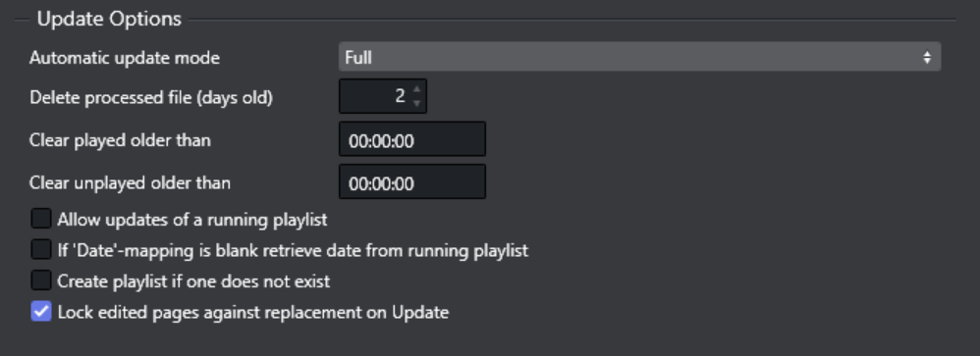
Task: Select the Clear unplayed older than time field
Action: point(411,181)
